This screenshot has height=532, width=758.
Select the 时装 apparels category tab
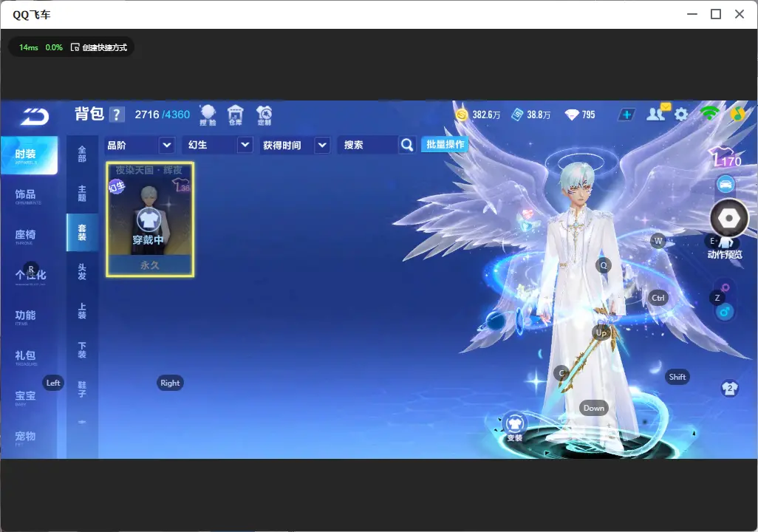[x=29, y=155]
